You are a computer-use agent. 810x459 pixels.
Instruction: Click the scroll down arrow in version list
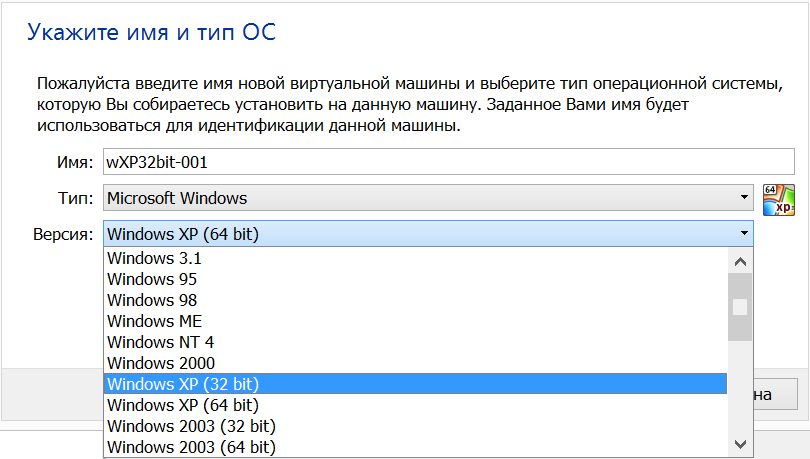pos(740,444)
